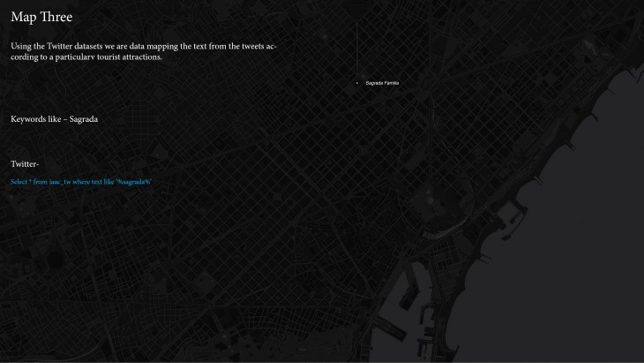Click the word Select in the query
This screenshot has width=644, height=363.
tap(19, 181)
